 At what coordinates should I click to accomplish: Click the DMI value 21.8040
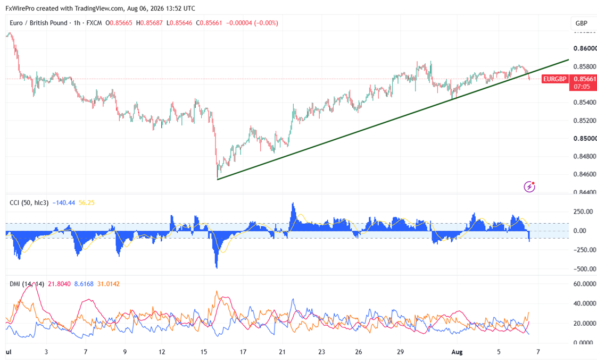tap(59, 284)
